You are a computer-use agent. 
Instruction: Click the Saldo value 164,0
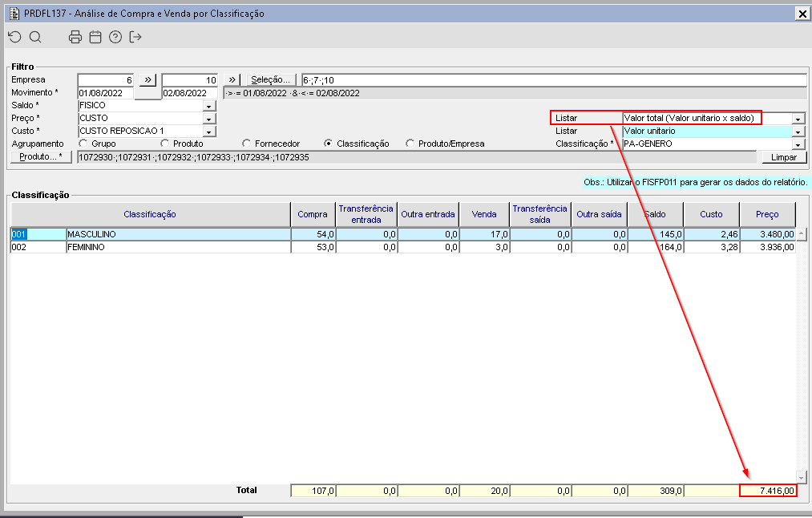tap(656, 247)
